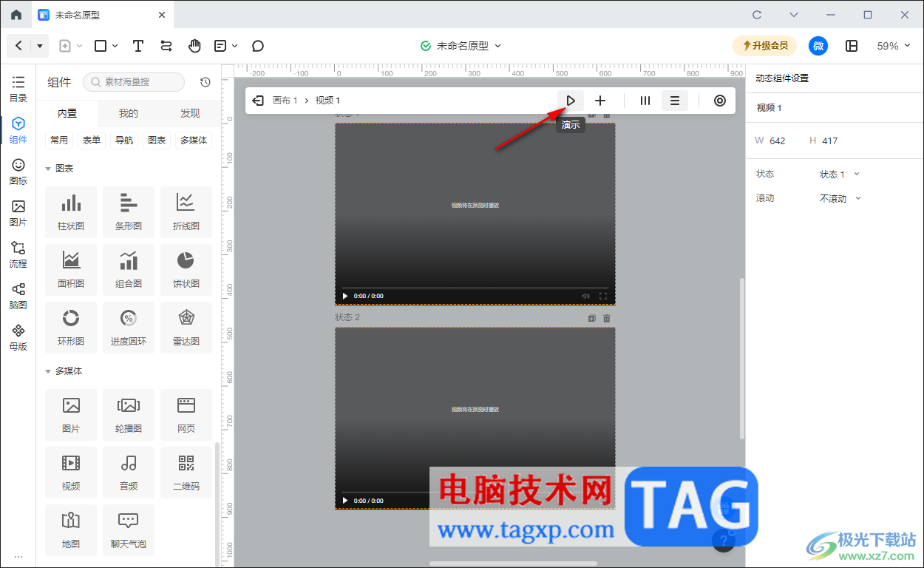
Task: Open the comment bubble tool
Action: [x=258, y=46]
